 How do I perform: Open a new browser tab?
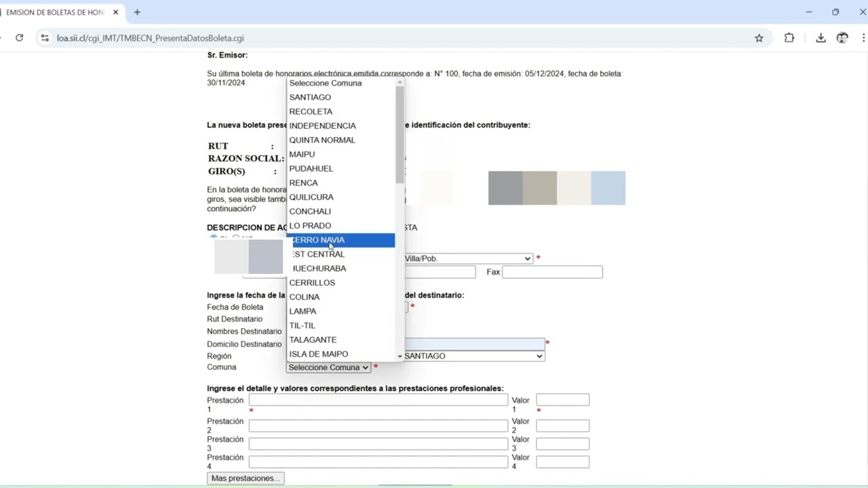(138, 12)
